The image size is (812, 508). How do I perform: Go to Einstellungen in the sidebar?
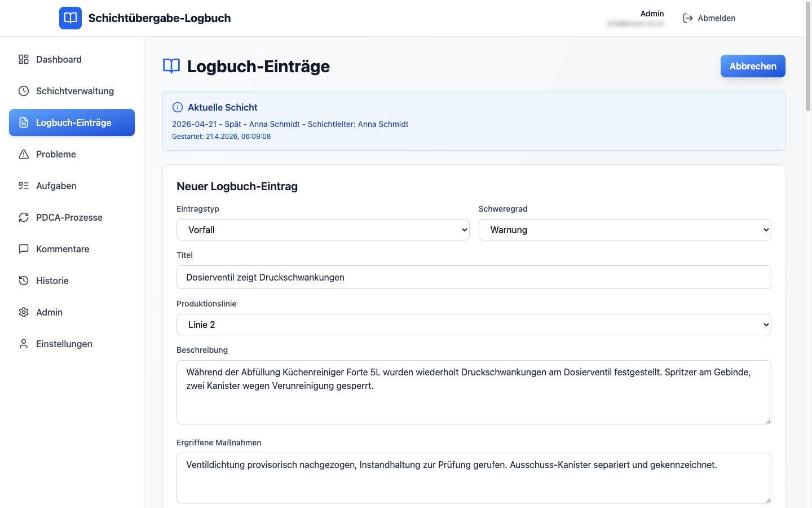pyautogui.click(x=64, y=344)
